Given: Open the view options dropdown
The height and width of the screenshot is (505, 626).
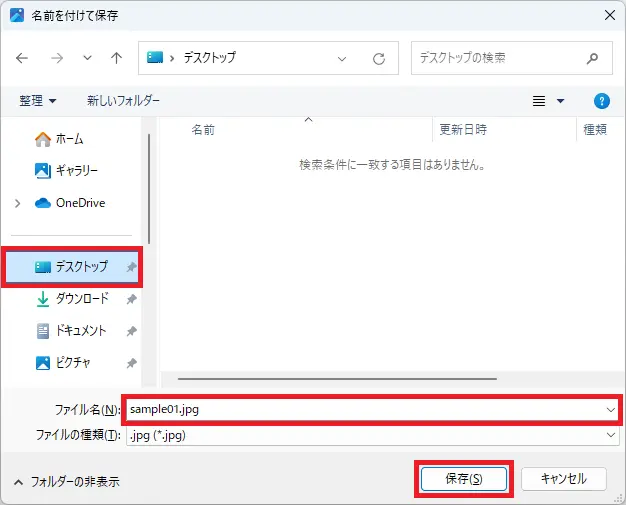Looking at the screenshot, I should click(x=560, y=101).
